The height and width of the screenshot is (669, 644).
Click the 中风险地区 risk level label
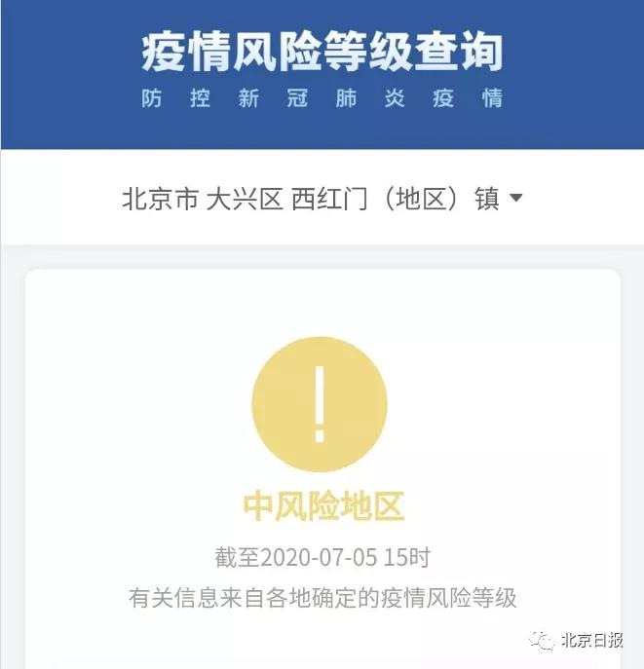[x=323, y=506]
